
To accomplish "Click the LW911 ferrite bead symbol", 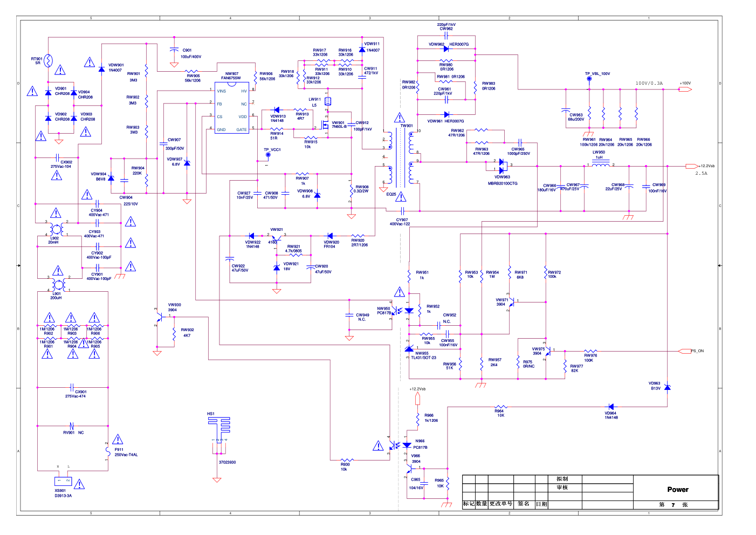I will (x=327, y=101).
